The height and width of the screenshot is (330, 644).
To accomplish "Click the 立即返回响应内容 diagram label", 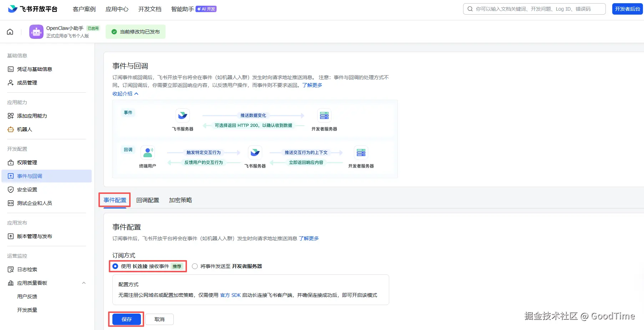I will pos(306,163).
